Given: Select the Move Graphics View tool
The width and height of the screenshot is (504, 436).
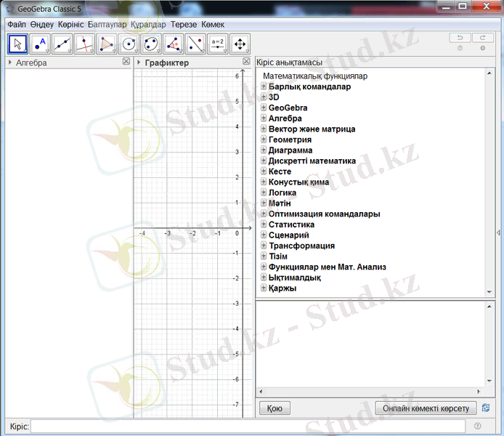Looking at the screenshot, I should tap(240, 44).
